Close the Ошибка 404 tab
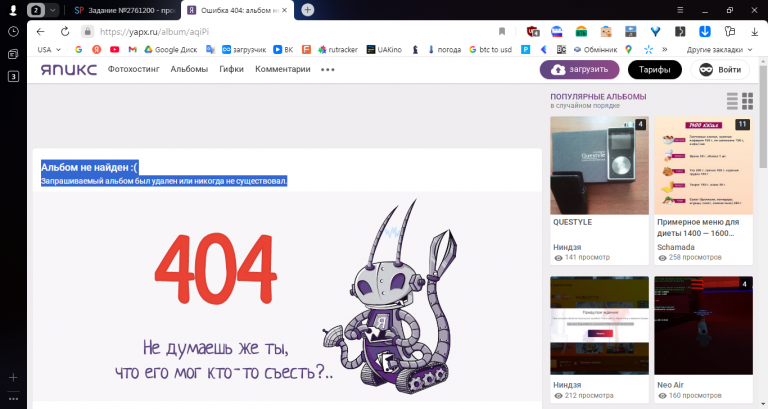 285,10
